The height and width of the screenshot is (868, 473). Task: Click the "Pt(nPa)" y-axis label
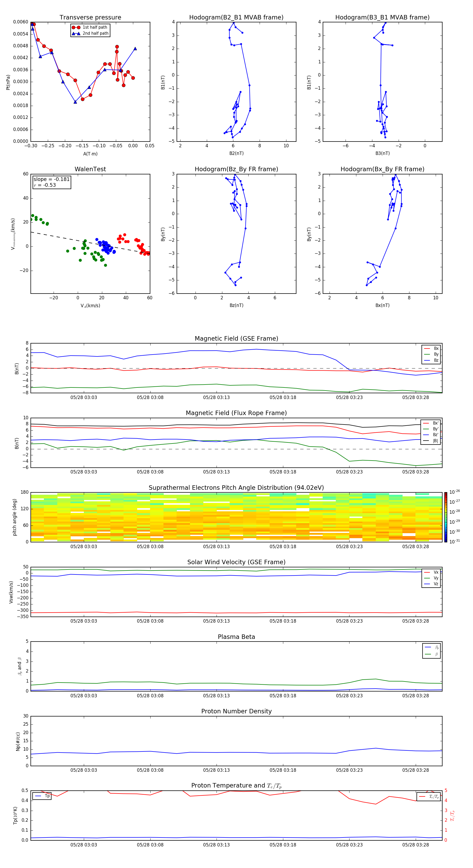click(x=8, y=82)
